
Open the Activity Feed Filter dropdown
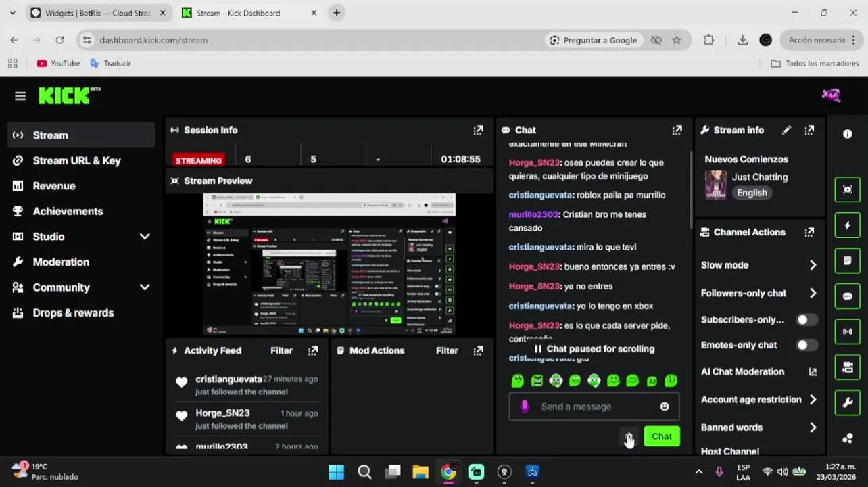(281, 350)
